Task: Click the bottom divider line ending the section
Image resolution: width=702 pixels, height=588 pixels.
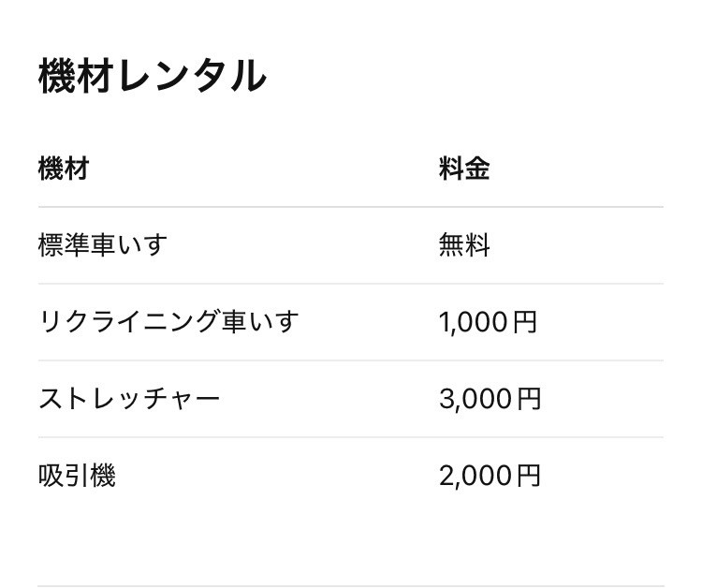Action: pyautogui.click(x=350, y=586)
